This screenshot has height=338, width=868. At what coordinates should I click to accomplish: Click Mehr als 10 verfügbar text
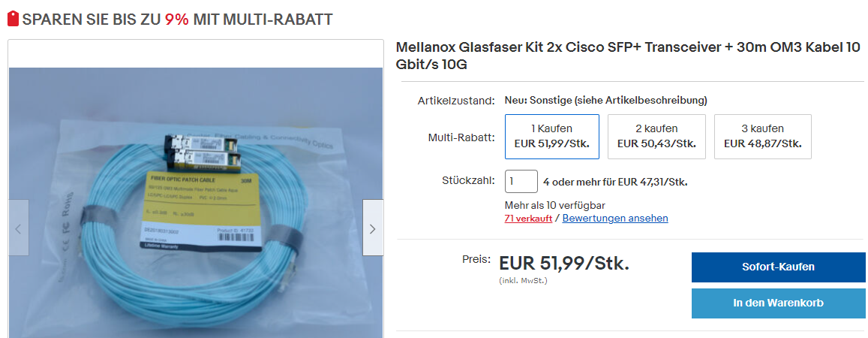click(x=554, y=206)
